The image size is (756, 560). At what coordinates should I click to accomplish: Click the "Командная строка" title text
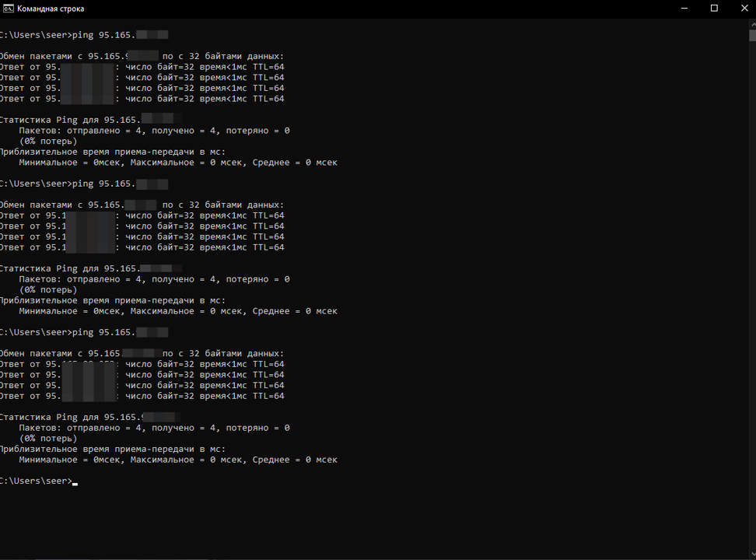[x=51, y=9]
